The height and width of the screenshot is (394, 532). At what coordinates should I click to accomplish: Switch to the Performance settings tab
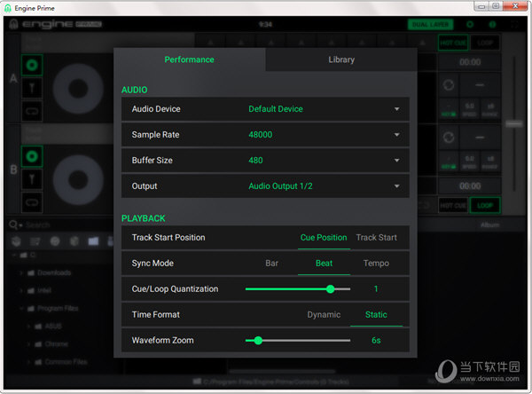(190, 59)
